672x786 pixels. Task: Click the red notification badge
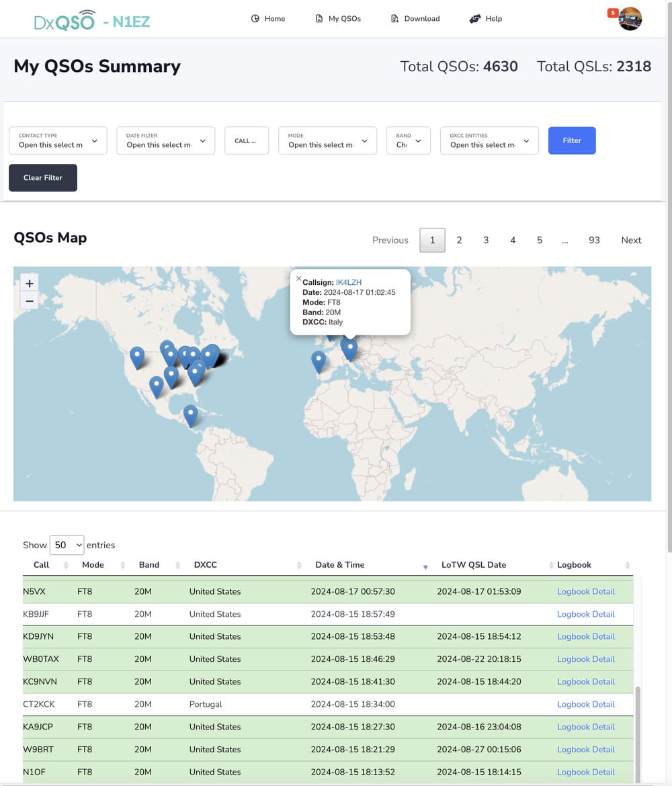click(613, 13)
